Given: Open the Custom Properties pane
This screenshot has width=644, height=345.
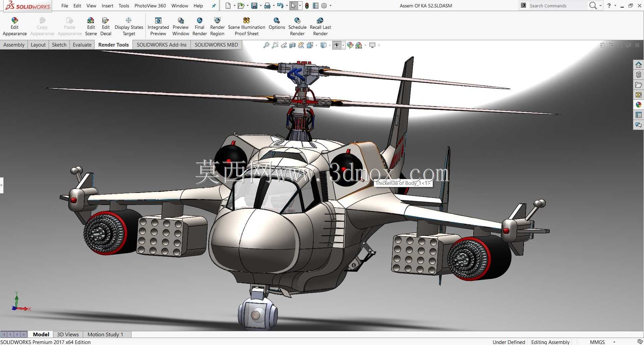Looking at the screenshot, I should tap(638, 115).
